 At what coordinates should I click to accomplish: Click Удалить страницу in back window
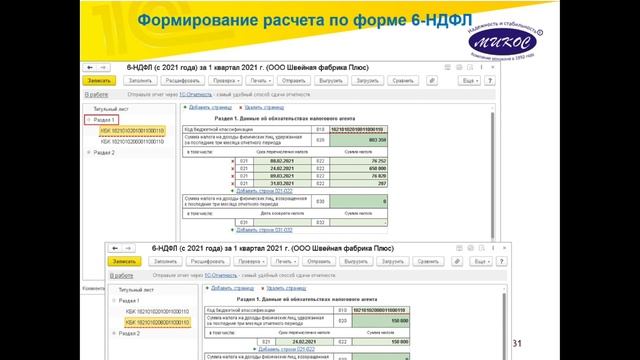[x=264, y=107]
